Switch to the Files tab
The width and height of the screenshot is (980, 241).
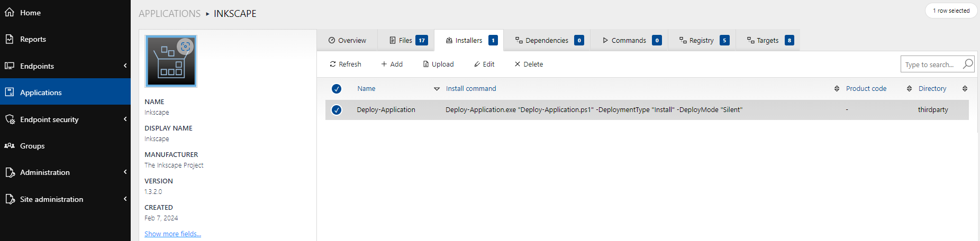point(406,40)
